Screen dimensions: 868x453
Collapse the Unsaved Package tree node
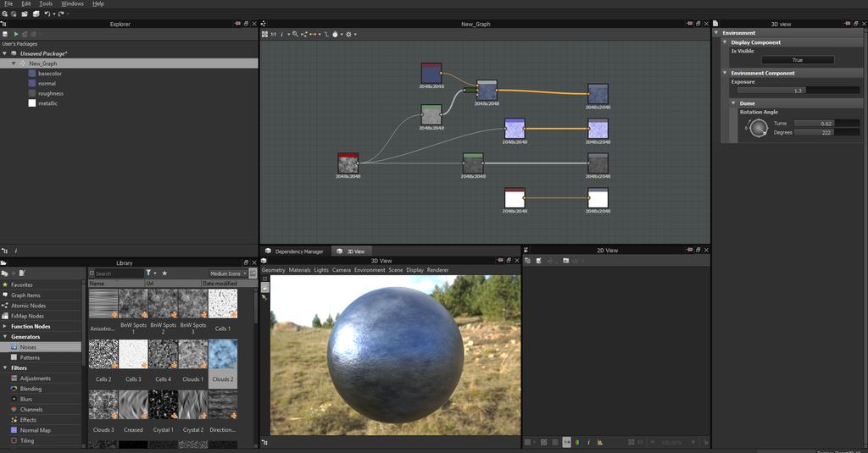(x=5, y=53)
